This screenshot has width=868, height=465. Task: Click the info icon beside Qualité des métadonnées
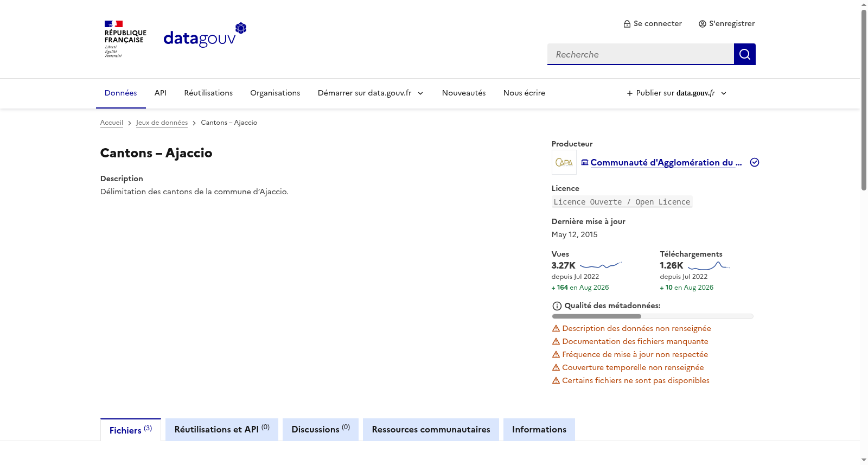point(557,306)
